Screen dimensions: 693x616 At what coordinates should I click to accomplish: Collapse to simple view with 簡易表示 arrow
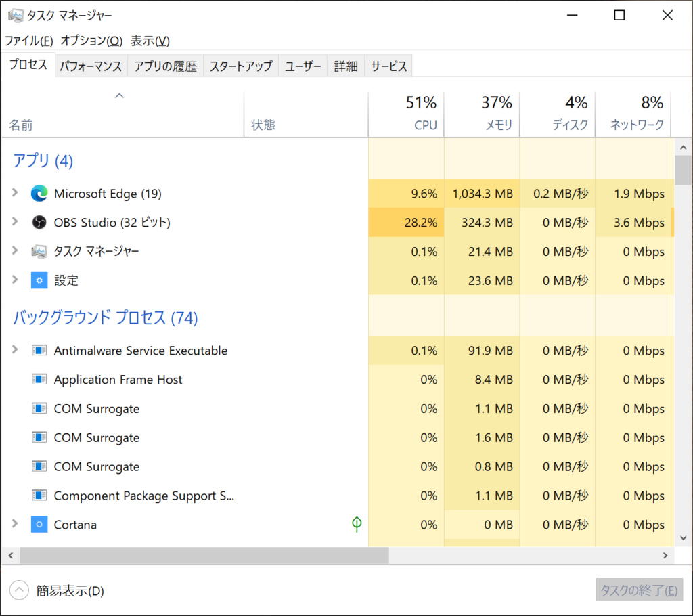[x=19, y=590]
